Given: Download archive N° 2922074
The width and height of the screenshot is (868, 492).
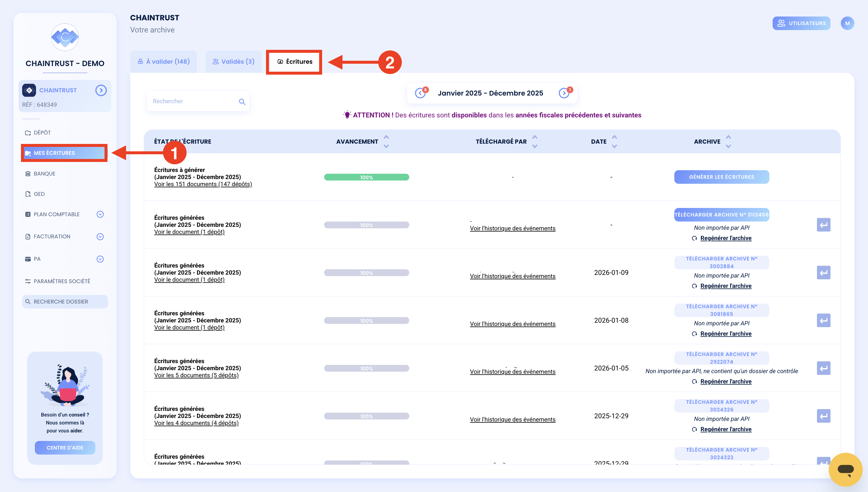Looking at the screenshot, I should point(722,358).
